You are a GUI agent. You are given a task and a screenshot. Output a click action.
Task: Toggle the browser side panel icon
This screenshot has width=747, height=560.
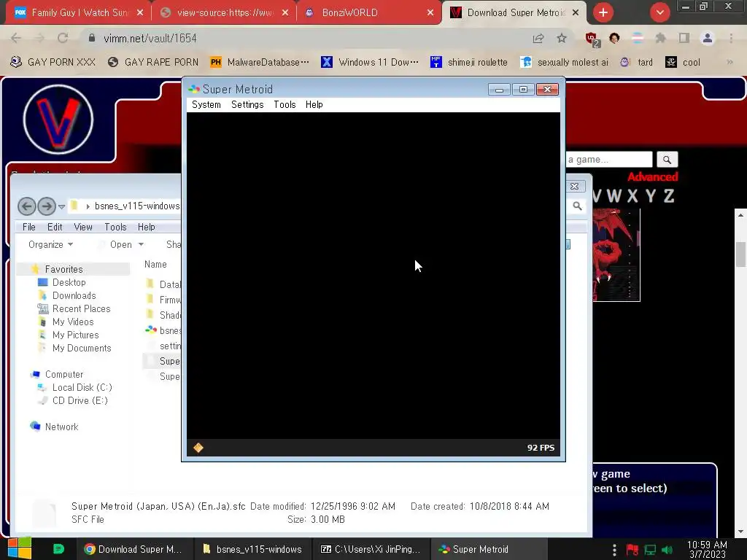pyautogui.click(x=684, y=38)
